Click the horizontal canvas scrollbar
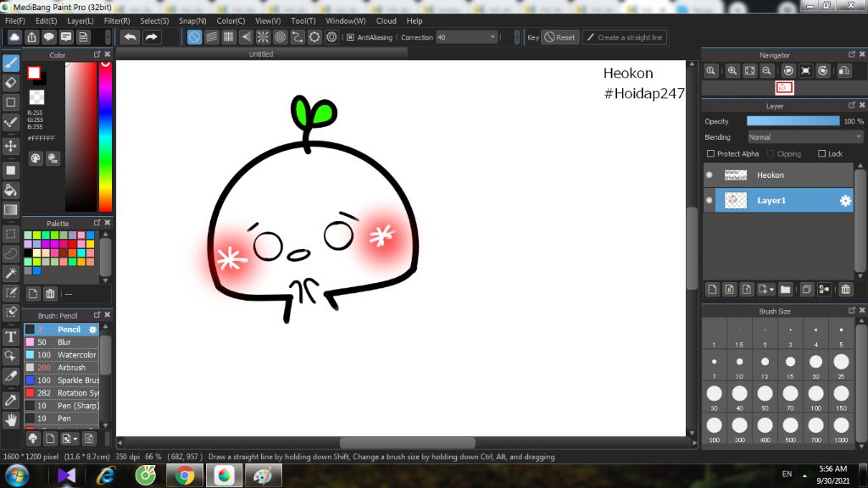 [408, 442]
